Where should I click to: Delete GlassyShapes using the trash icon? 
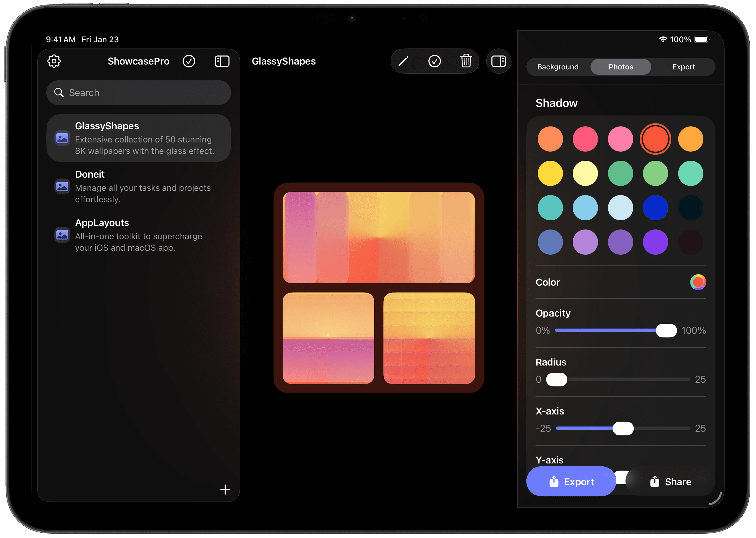466,61
